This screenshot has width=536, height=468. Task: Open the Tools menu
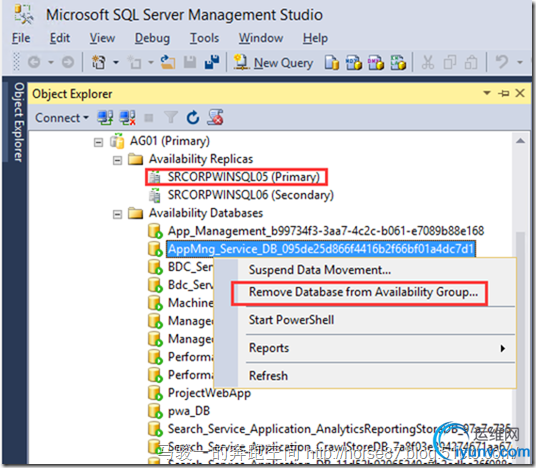[204, 38]
